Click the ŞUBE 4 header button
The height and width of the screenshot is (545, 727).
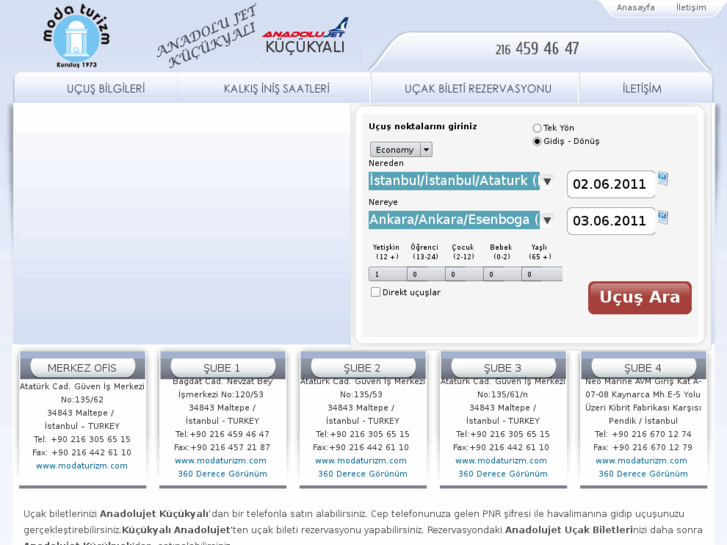pos(643,368)
